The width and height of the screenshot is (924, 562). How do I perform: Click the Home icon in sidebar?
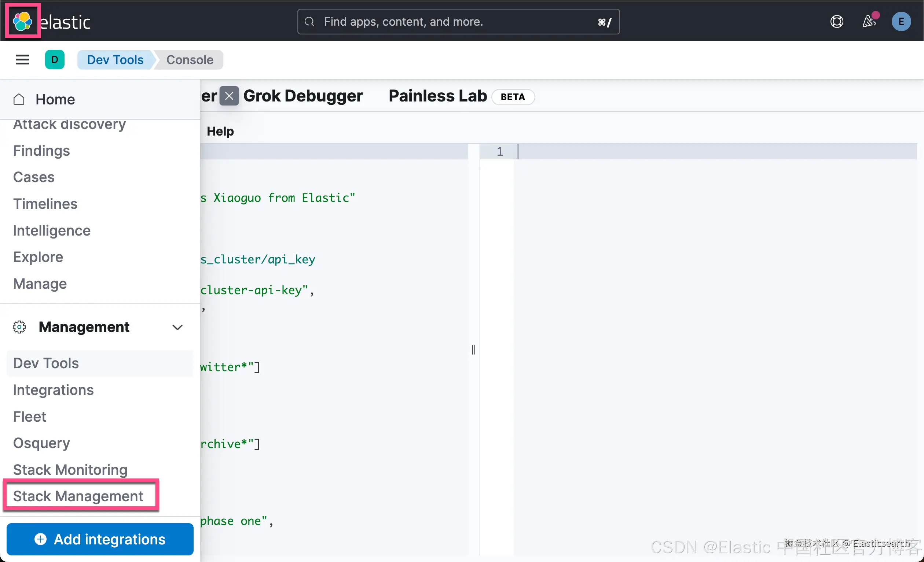(x=19, y=99)
